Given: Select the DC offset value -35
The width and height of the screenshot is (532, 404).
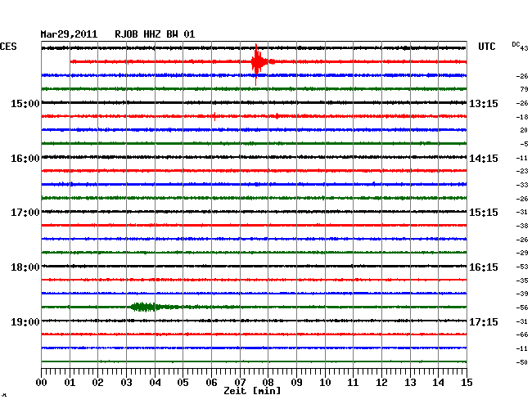Looking at the screenshot, I should click(522, 281).
